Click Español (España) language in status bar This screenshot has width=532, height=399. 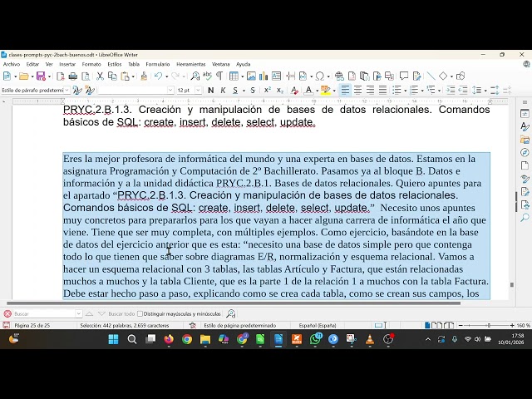coord(318,325)
